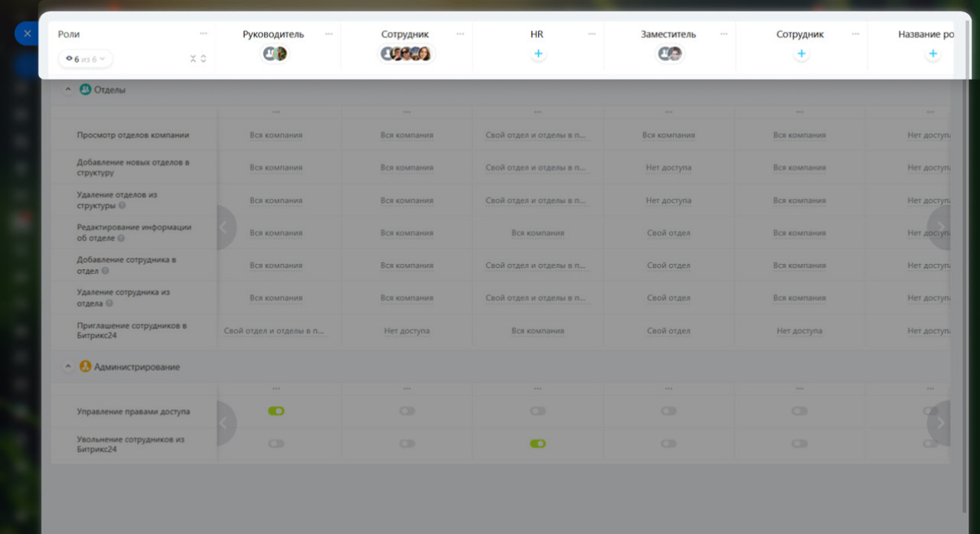The image size is (980, 534).
Task: Close the access rights slider panel
Action: tap(27, 34)
